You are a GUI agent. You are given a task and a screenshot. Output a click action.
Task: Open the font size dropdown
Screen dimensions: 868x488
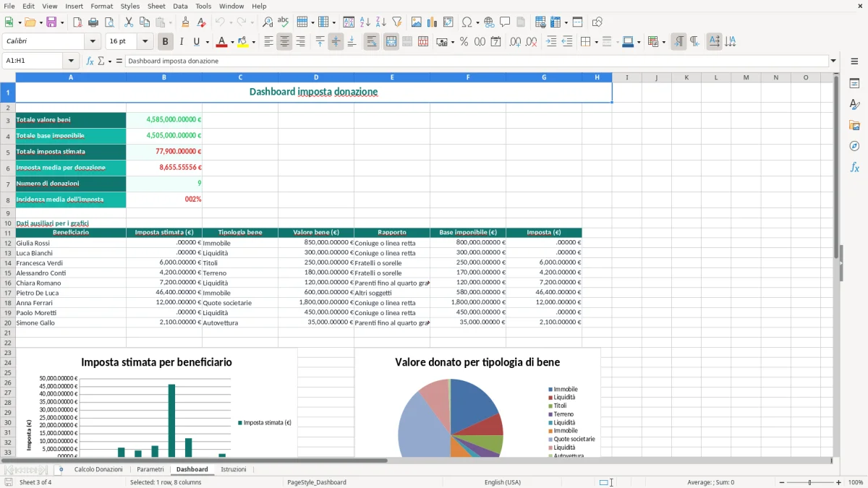click(x=145, y=42)
